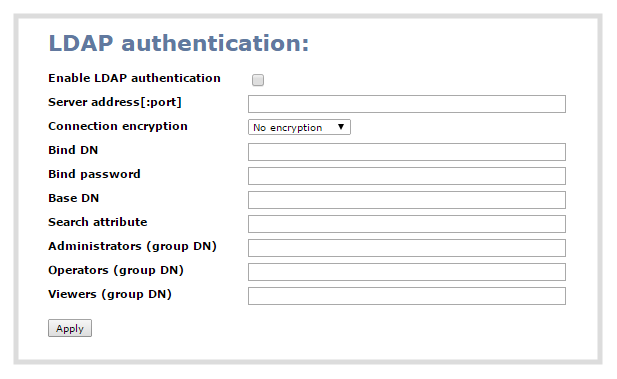Focus the Search attribute input
617x379 pixels.
tap(406, 224)
